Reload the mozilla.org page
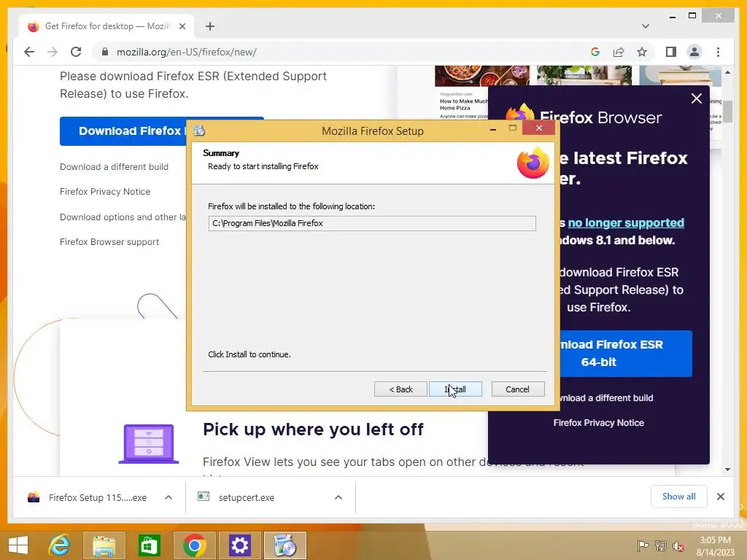747x560 pixels. 76,52
